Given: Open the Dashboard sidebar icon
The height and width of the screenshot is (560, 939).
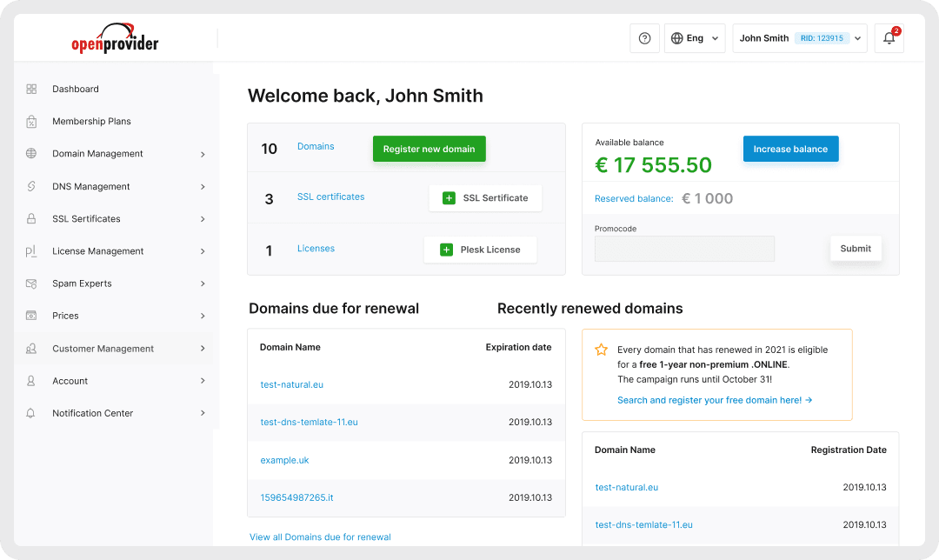Looking at the screenshot, I should click(x=31, y=89).
